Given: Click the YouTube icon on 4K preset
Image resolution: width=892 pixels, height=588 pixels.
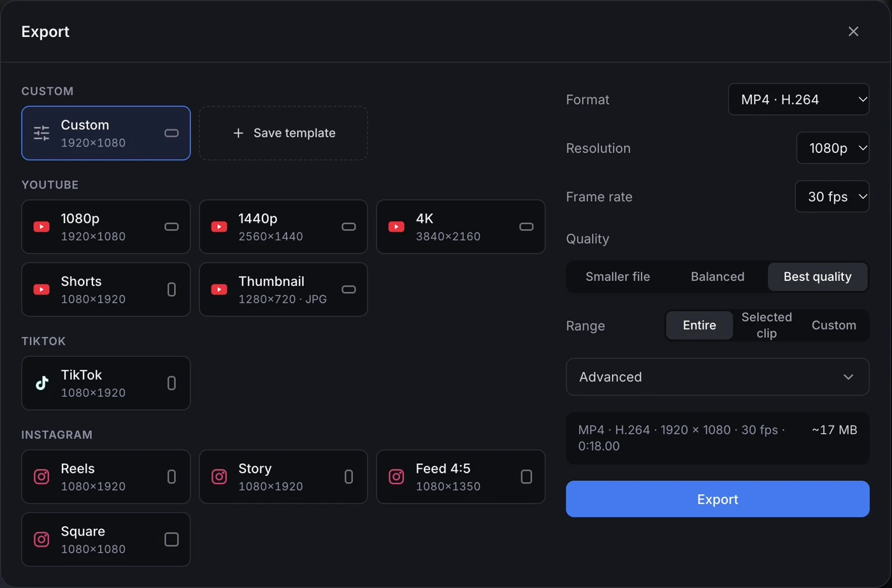Looking at the screenshot, I should pyautogui.click(x=396, y=227).
